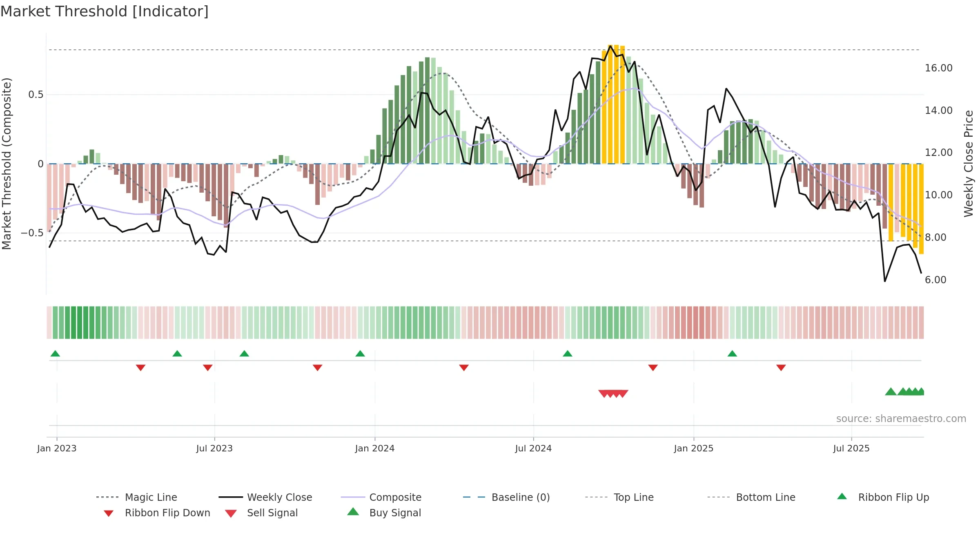Click the Weekly Close Price axis title
The height and width of the screenshot is (551, 980).
969,163
